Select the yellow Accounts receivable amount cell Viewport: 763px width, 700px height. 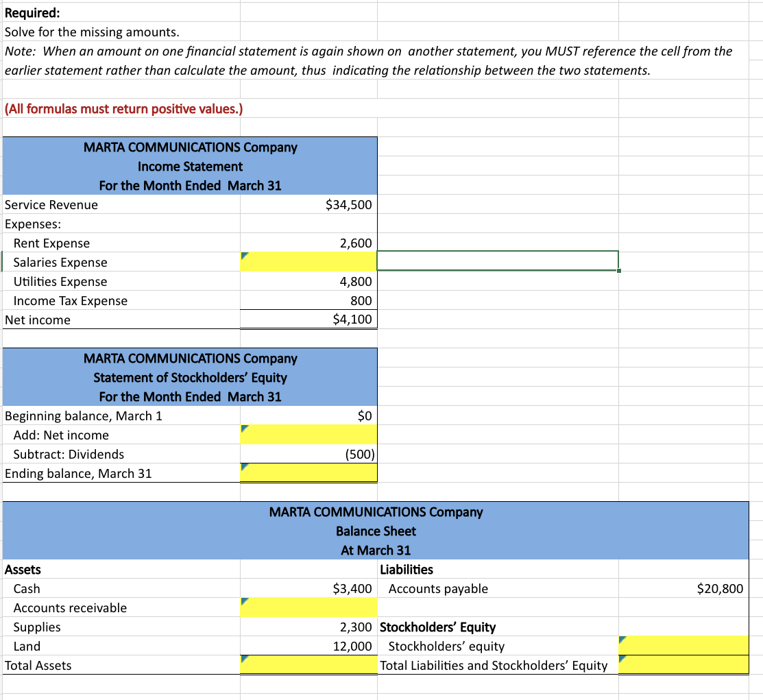(x=308, y=607)
